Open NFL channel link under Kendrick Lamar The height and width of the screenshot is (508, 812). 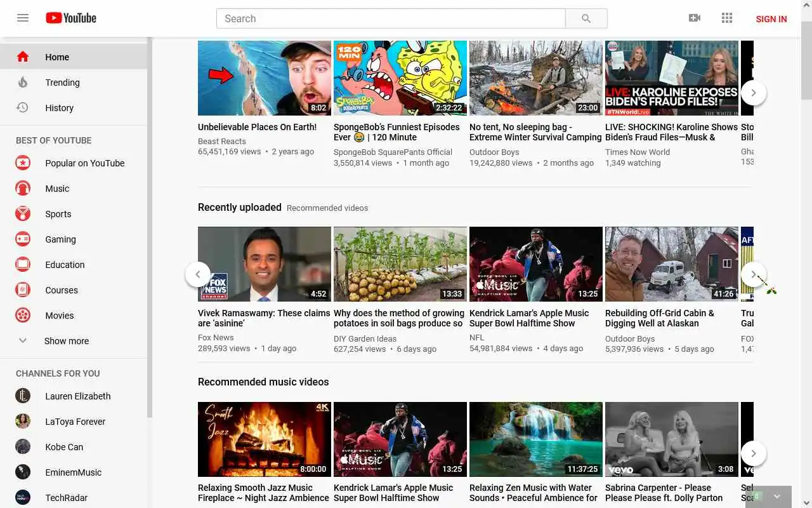(x=475, y=338)
